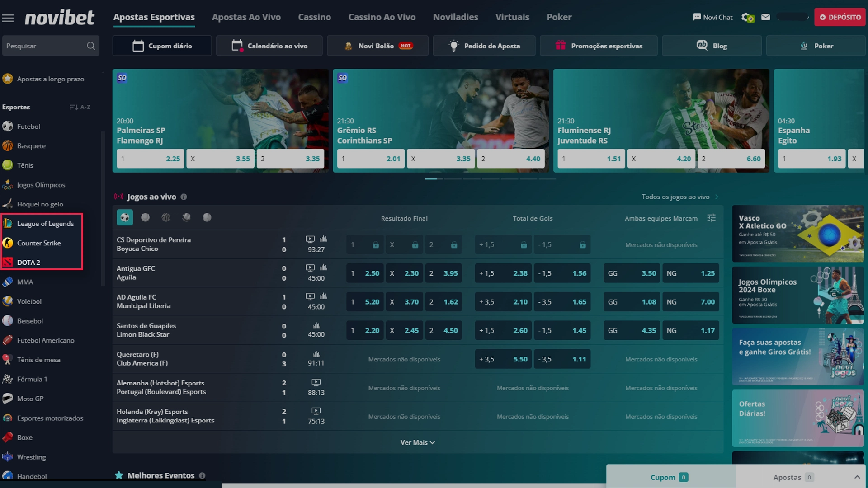This screenshot has width=868, height=488.
Task: Select Antigua GFC home win odds 2.50
Action: pyautogui.click(x=365, y=273)
